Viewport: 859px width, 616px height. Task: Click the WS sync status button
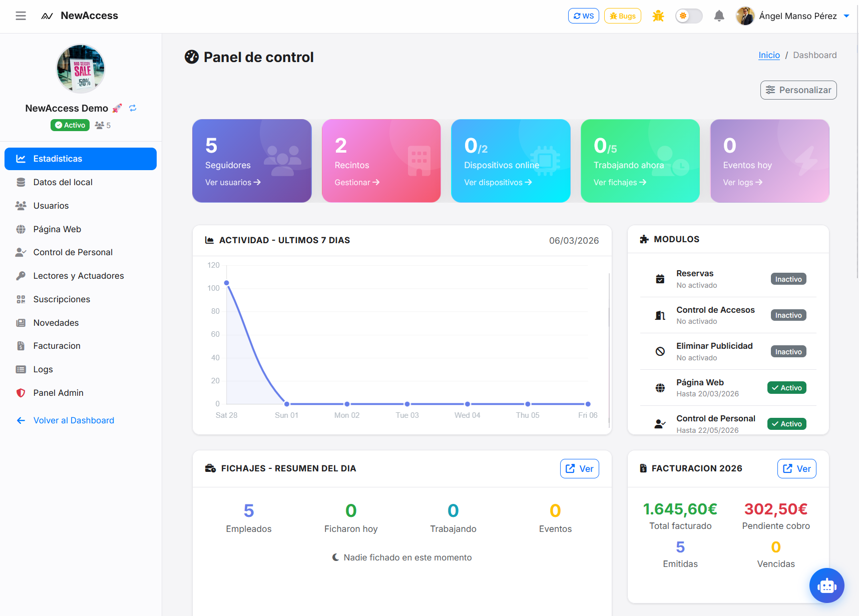(x=584, y=16)
